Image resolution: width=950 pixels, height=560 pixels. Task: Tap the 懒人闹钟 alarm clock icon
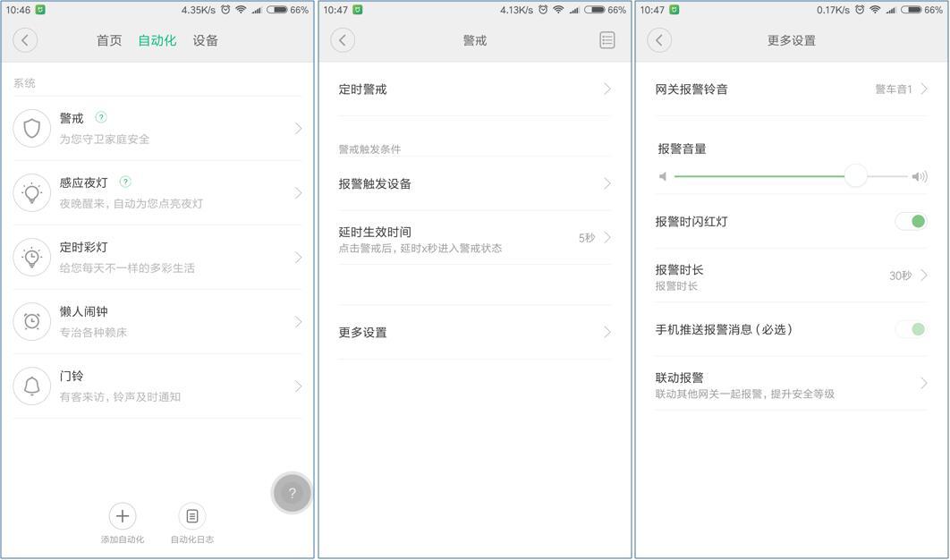pyautogui.click(x=32, y=322)
